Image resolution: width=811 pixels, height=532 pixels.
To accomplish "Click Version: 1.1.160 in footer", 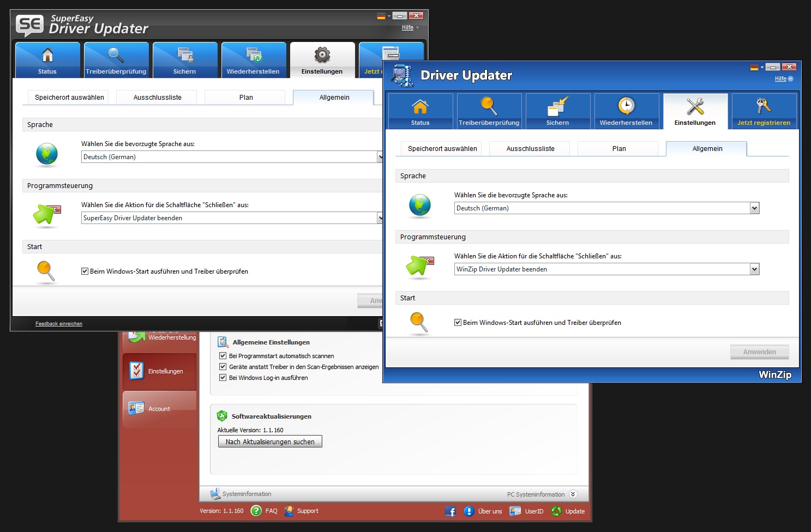I will click(221, 511).
